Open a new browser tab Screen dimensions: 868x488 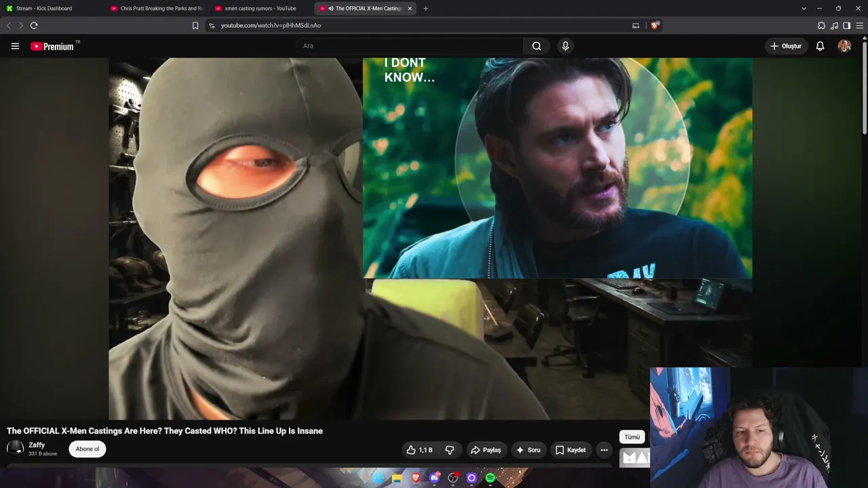coord(426,8)
